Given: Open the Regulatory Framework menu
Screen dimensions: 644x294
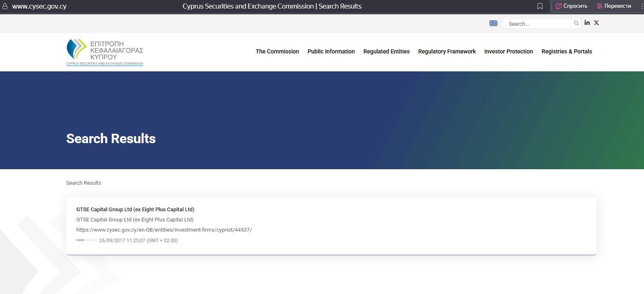Looking at the screenshot, I should click(447, 51).
